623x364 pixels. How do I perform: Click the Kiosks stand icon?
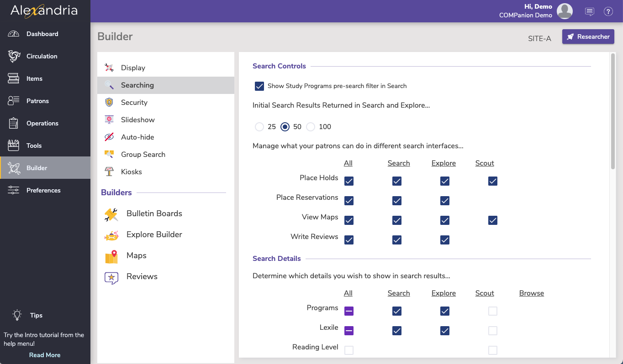pos(109,172)
